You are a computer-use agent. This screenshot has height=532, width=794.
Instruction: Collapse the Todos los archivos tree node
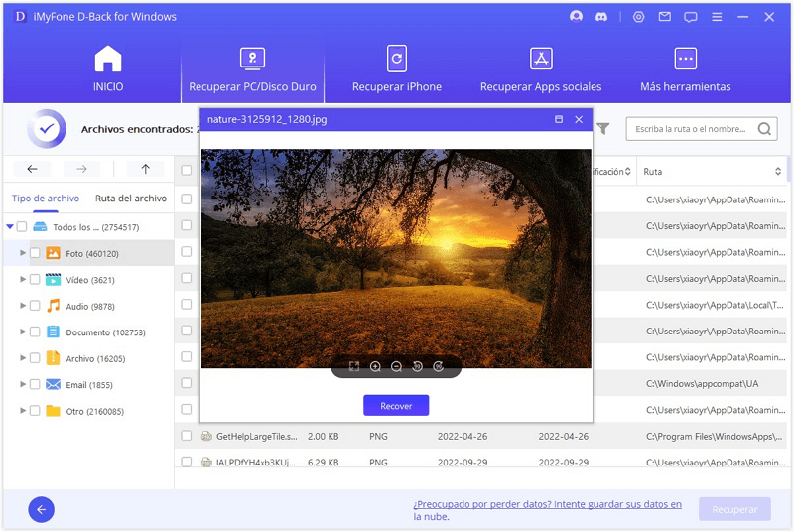tap(10, 227)
